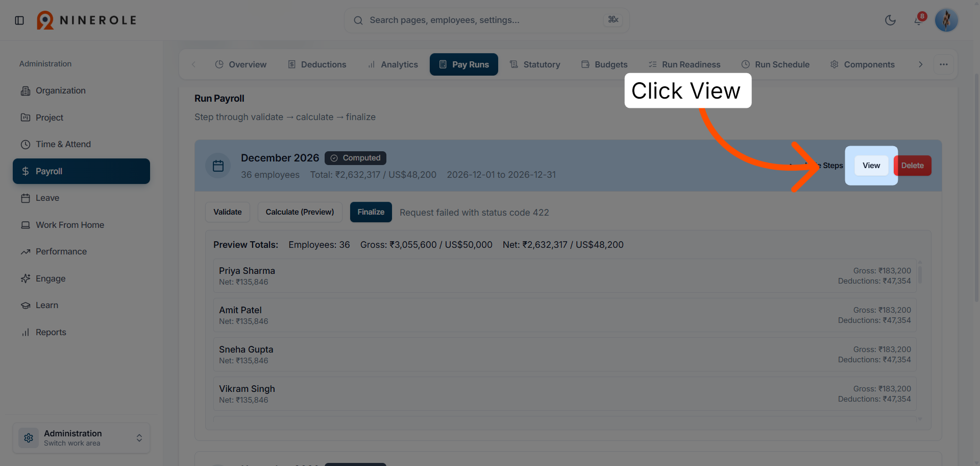Open Engage in the sidebar
This screenshot has height=466, width=980.
tap(82, 278)
